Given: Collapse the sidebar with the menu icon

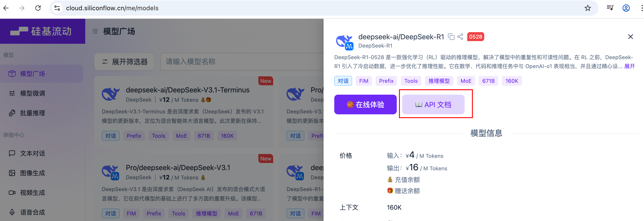Looking at the screenshot, I should click(95, 31).
